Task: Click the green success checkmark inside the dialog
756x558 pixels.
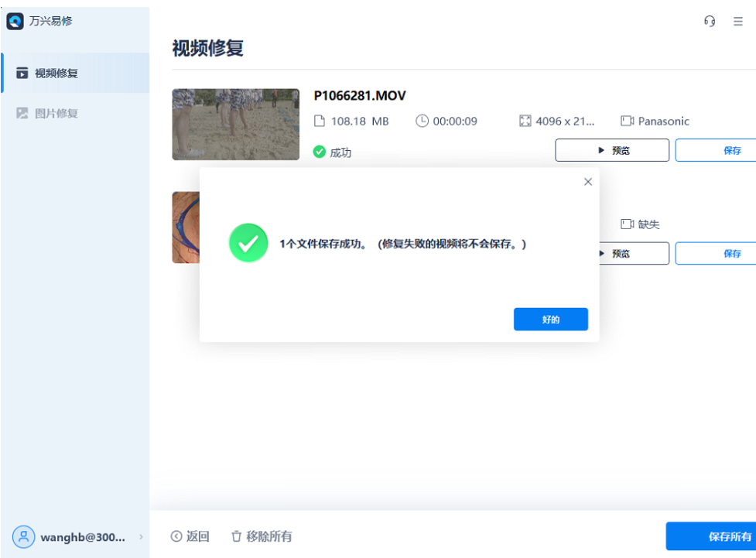Action: 248,242
